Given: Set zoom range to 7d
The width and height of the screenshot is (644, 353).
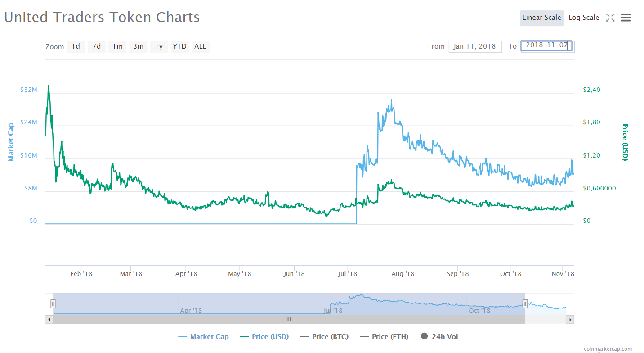Looking at the screenshot, I should point(97,46).
